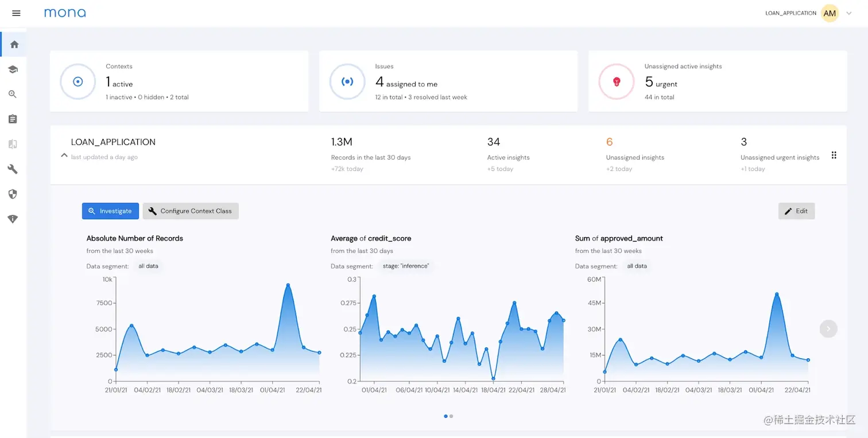Select first carousel page dot
The height and width of the screenshot is (438, 868).
(446, 416)
